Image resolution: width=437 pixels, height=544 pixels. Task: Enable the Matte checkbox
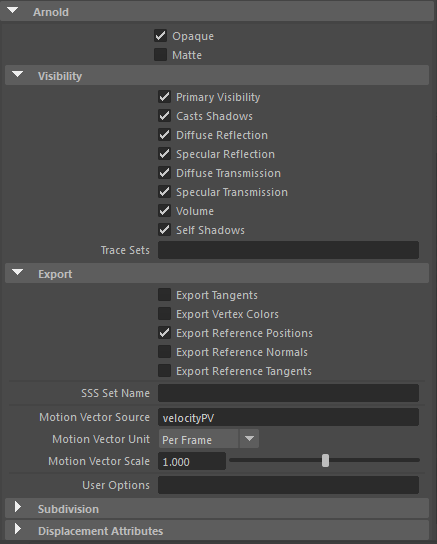pos(161,55)
